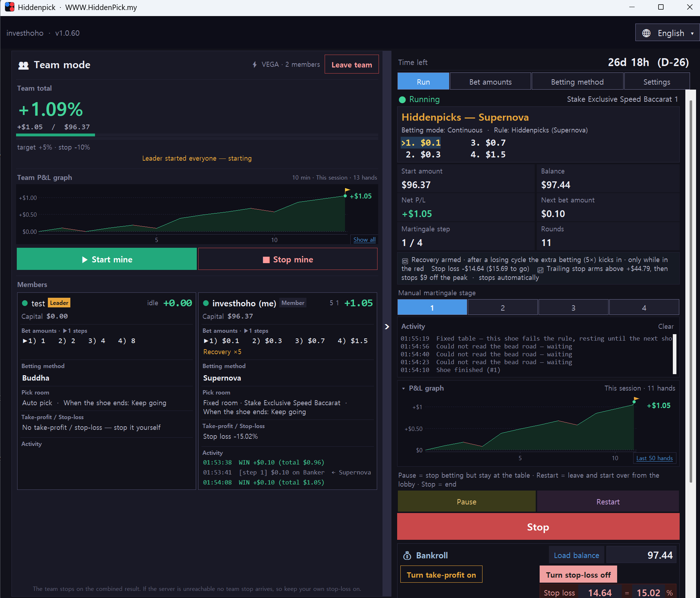Click the green status dot beside test member
This screenshot has width=700, height=598.
(25, 303)
